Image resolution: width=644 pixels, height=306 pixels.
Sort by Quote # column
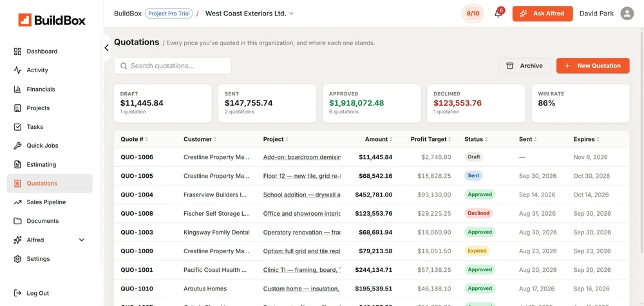135,139
